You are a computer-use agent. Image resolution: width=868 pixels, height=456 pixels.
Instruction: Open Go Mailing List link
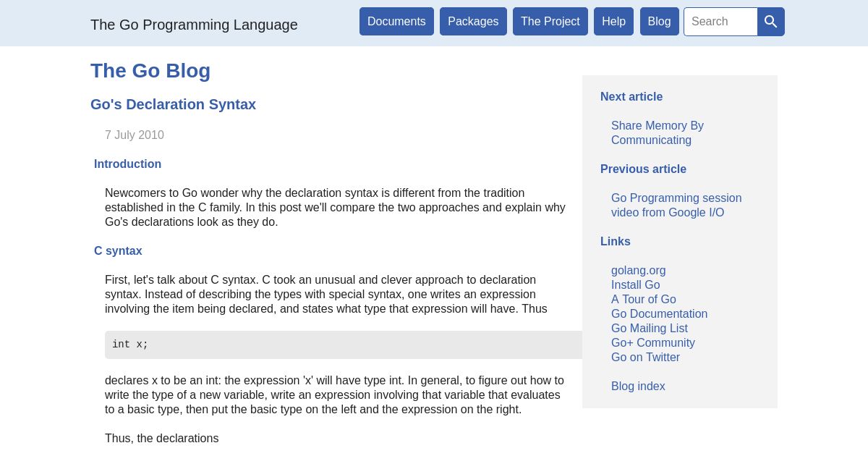point(650,329)
